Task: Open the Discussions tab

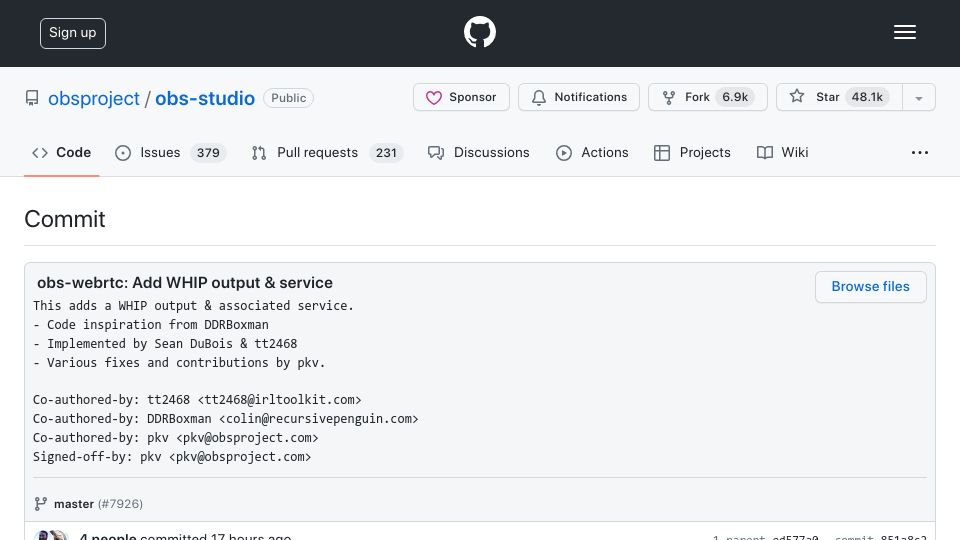Action: (x=478, y=152)
